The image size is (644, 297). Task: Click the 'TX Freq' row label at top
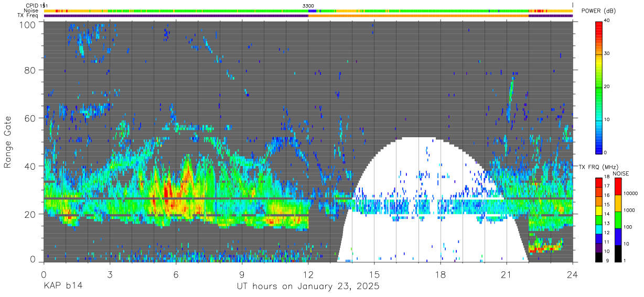pyautogui.click(x=29, y=15)
